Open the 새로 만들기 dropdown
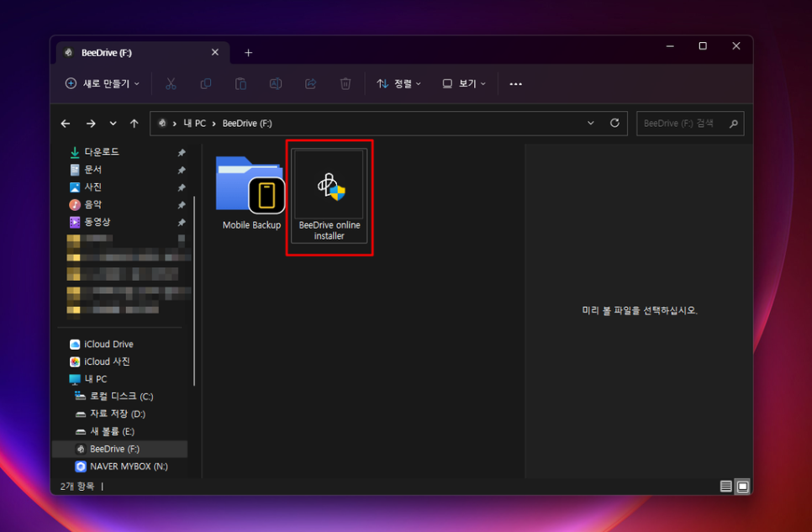 103,83
